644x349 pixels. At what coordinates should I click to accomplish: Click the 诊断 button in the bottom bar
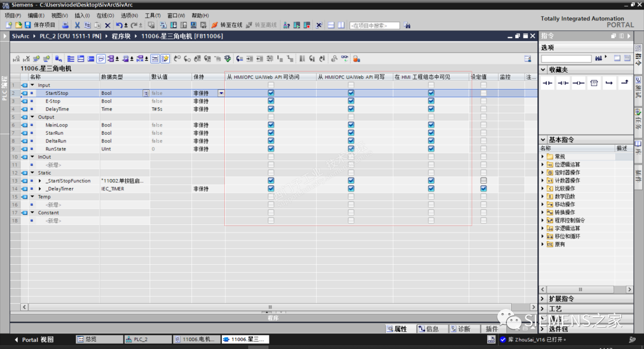465,328
